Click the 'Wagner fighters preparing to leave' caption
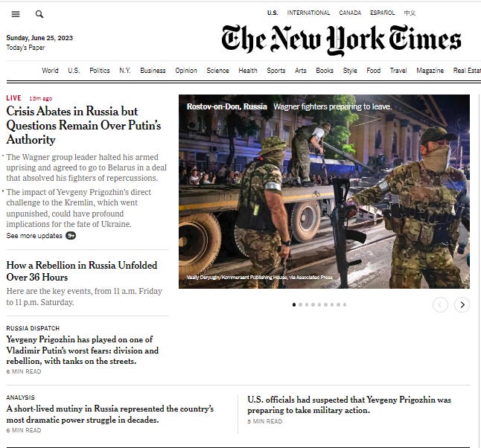Image resolution: width=481 pixels, height=448 pixels. (333, 106)
